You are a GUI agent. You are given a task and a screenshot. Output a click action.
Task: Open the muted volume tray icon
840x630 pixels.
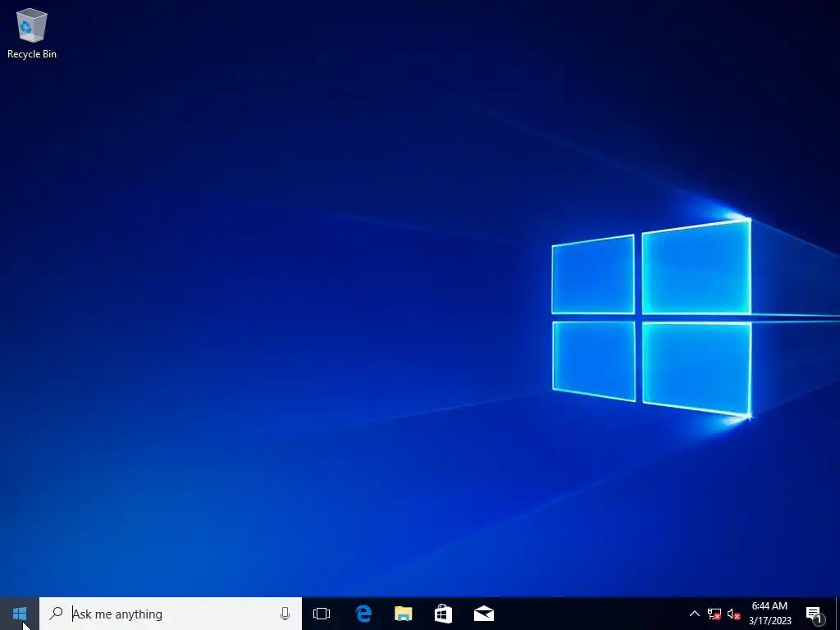pyautogui.click(x=733, y=614)
